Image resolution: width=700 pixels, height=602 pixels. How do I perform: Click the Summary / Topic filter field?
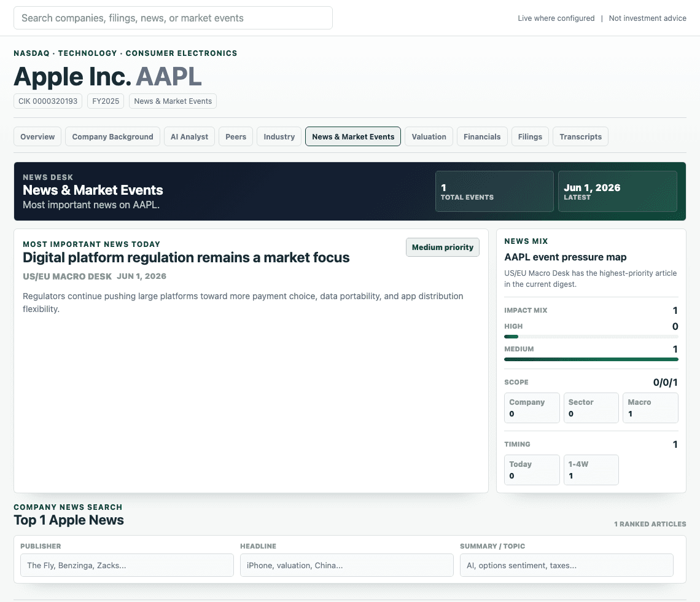pos(567,565)
